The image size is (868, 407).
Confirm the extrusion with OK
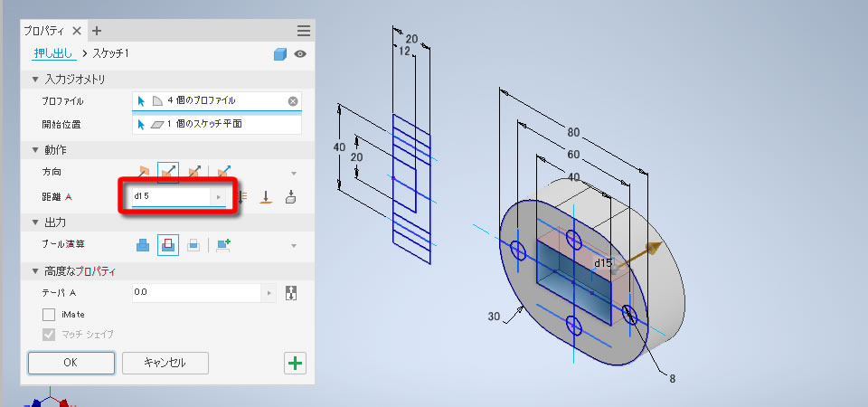tap(71, 363)
